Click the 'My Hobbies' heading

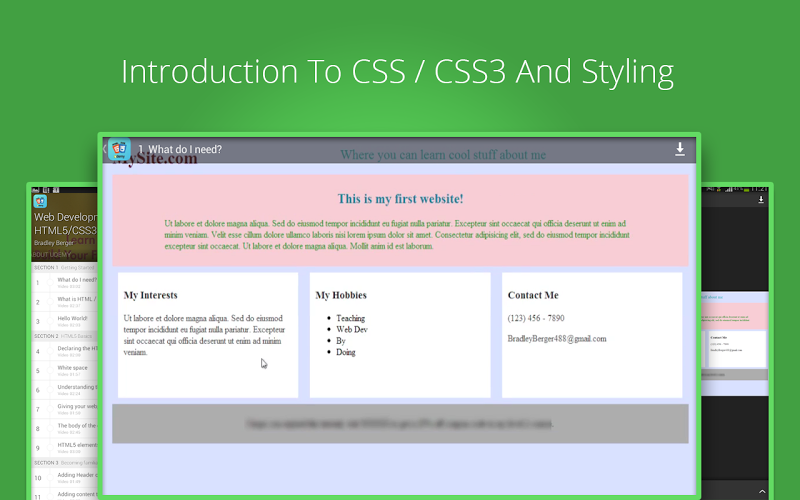[x=341, y=295]
